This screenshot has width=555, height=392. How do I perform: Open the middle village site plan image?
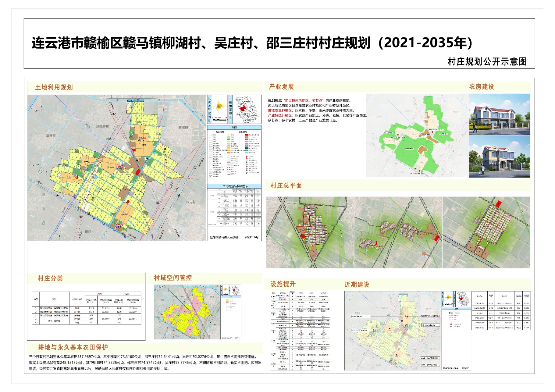pyautogui.click(x=398, y=233)
